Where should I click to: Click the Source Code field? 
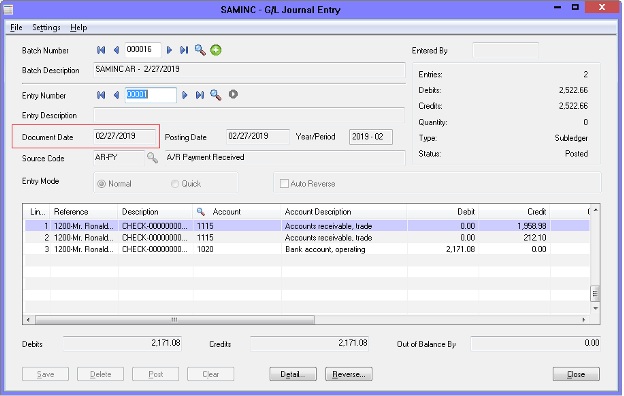tap(119, 158)
